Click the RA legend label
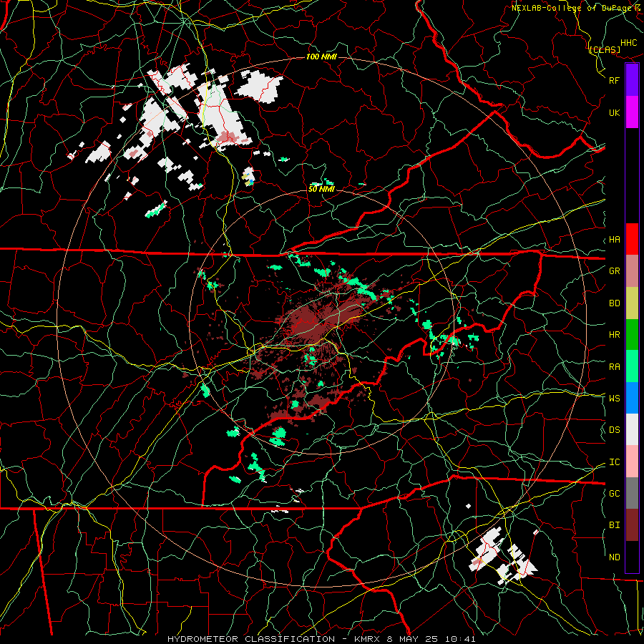This screenshot has height=644, width=644. (x=614, y=367)
